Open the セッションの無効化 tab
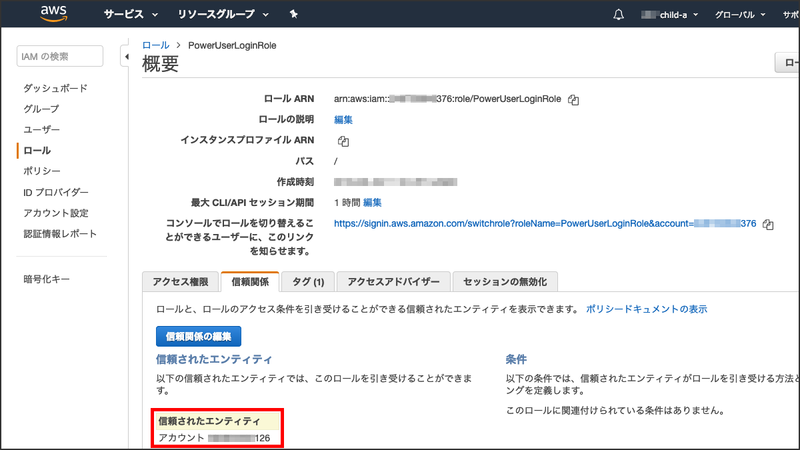This screenshot has height=450, width=800. (x=505, y=282)
